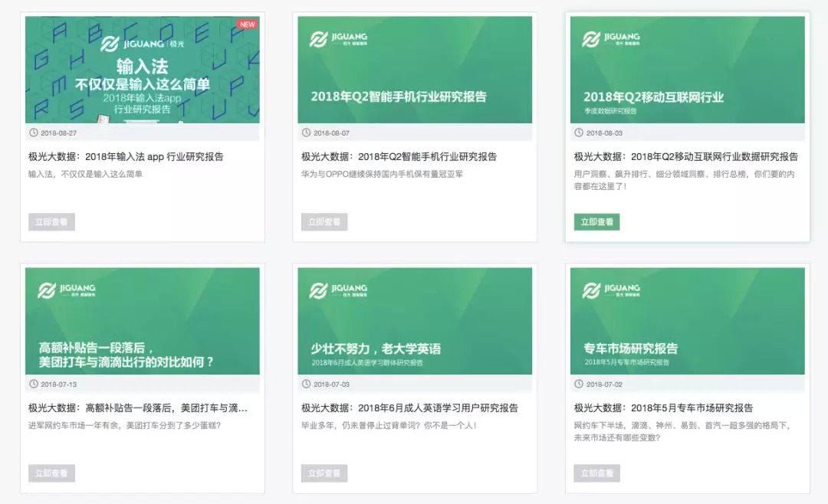This screenshot has height=504, width=828.
Task: Click the JIGUANG logo on 输入法 cover
Action: (143, 44)
